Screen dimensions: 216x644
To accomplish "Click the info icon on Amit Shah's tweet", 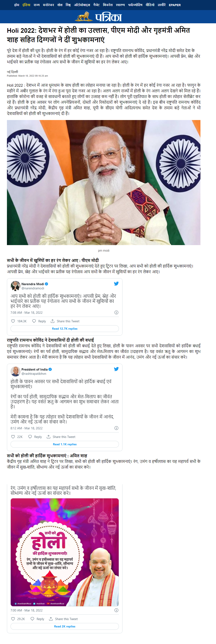I will point(116,610).
